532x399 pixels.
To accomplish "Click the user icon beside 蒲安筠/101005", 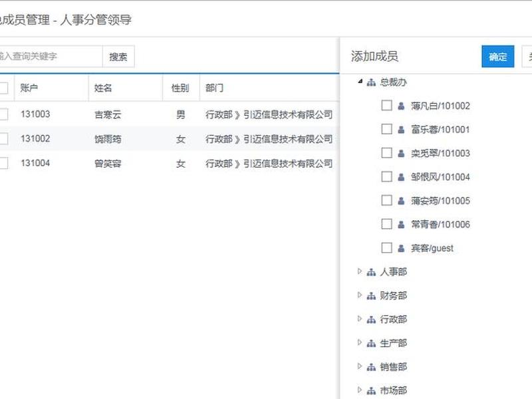I will click(401, 201).
